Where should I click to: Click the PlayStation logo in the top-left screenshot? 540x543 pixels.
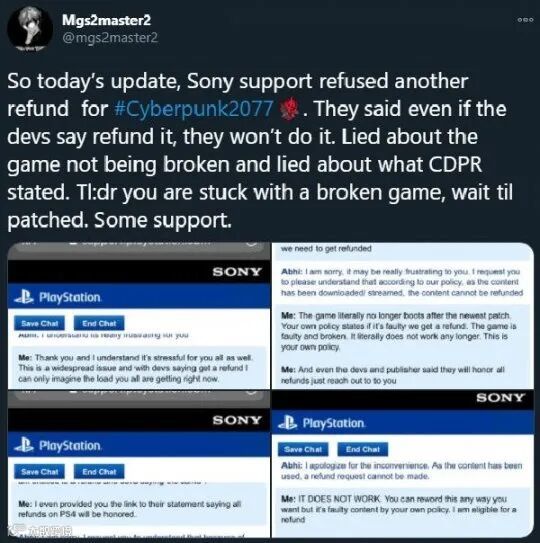click(x=57, y=297)
